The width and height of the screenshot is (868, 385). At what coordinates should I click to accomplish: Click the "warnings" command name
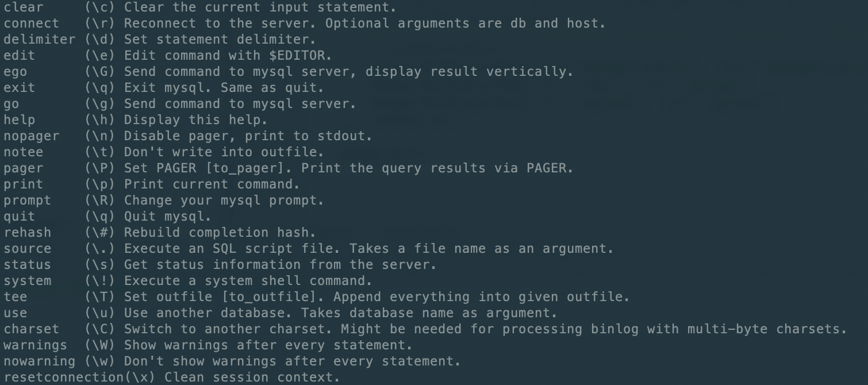(x=35, y=345)
